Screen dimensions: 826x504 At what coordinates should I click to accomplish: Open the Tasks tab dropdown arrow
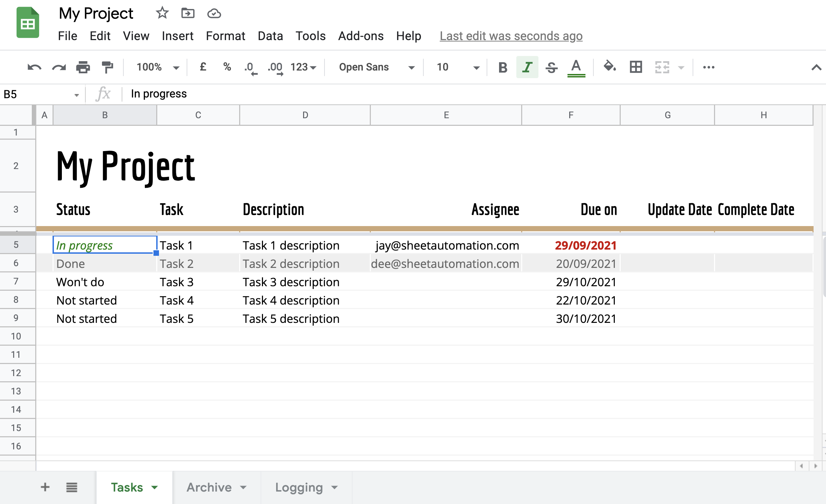click(154, 487)
